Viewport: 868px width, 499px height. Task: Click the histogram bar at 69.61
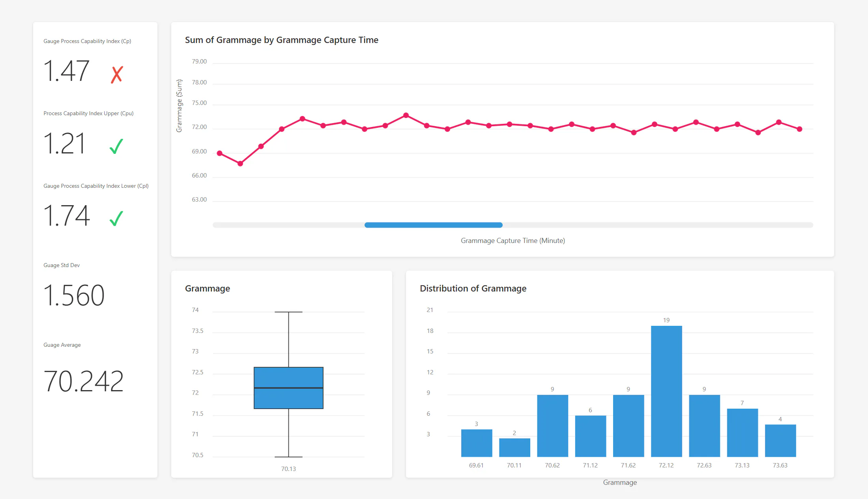click(477, 443)
